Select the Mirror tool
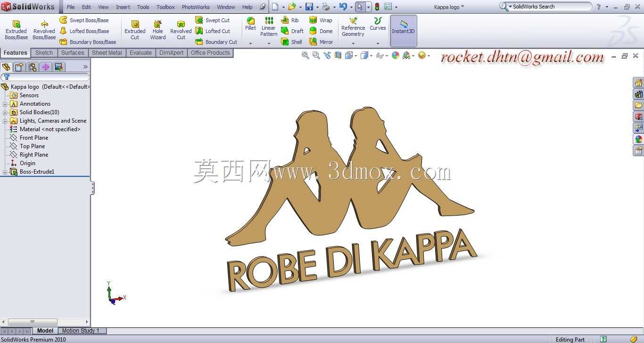 321,42
